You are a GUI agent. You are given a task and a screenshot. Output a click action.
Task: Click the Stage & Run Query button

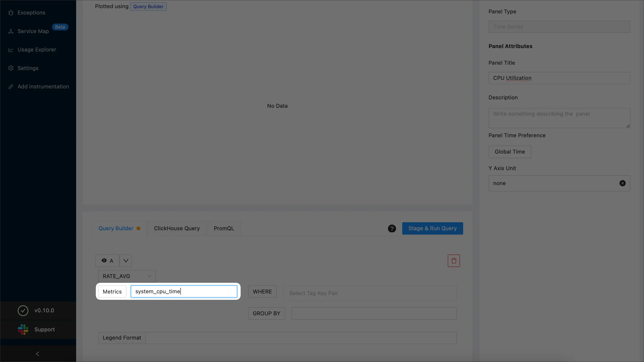click(433, 228)
